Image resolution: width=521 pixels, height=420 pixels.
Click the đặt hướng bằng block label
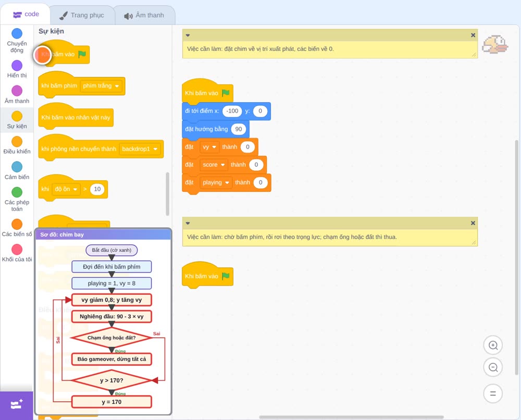click(206, 129)
